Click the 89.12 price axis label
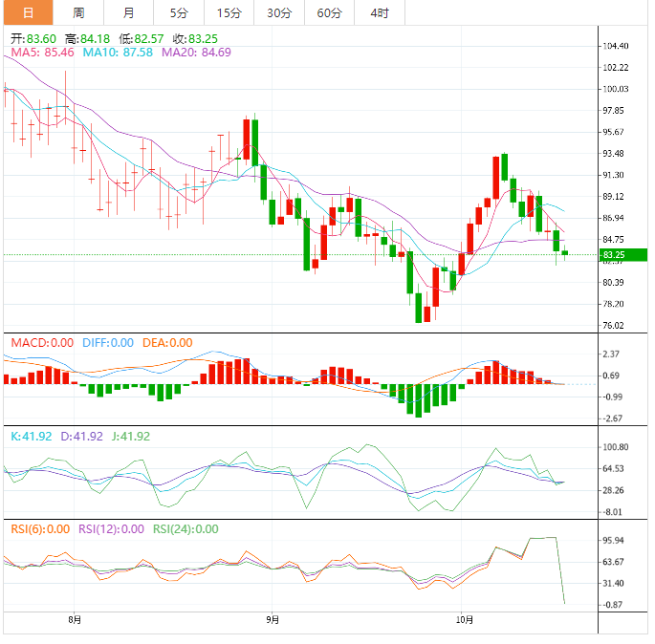Screen dimensions: 655x644 click(613, 196)
